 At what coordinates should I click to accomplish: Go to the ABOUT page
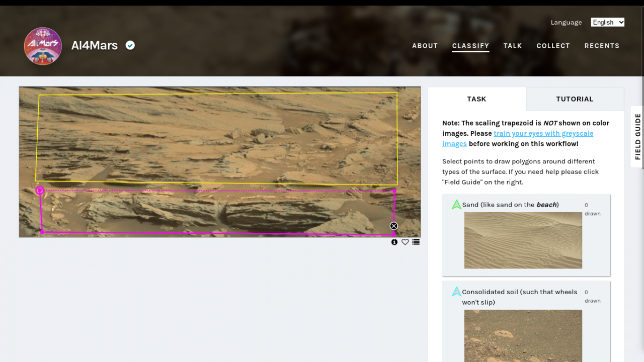(425, 46)
